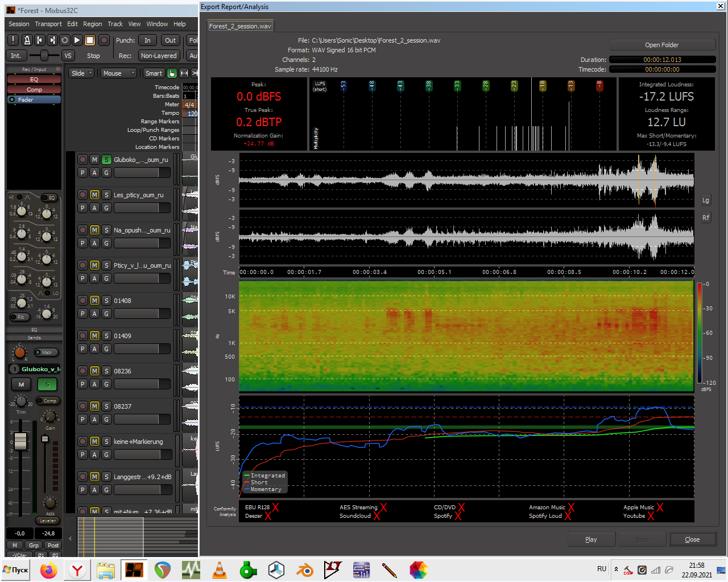728x582 pixels.
Task: Click the Mixbus taskbar icon
Action: pos(134,570)
